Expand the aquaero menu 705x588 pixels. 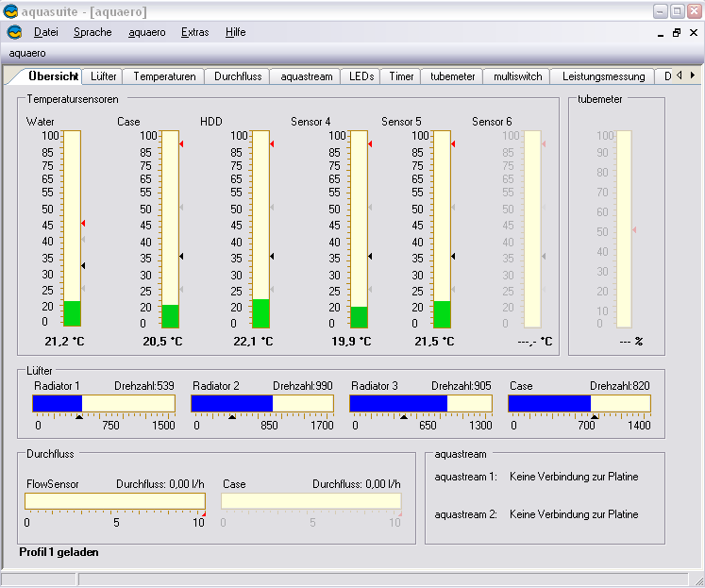pos(146,32)
